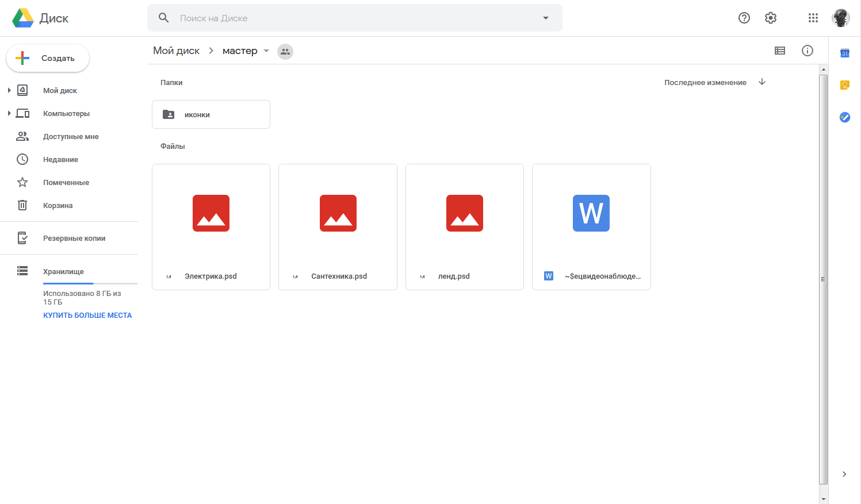
Task: Open search options dropdown arrow
Action: [x=545, y=18]
